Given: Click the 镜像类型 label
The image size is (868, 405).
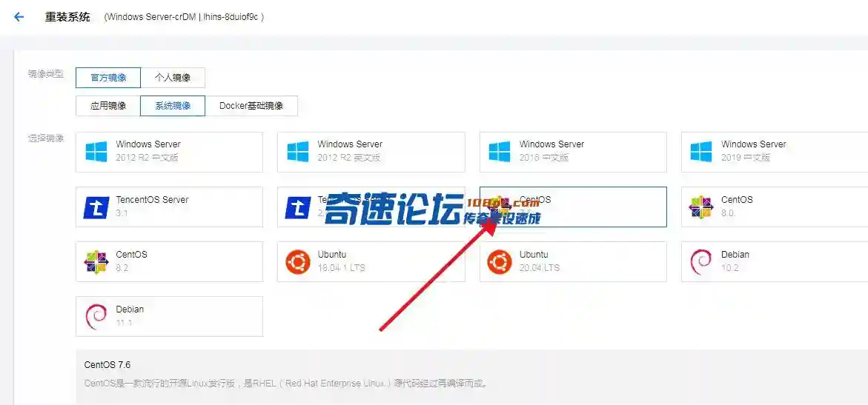Looking at the screenshot, I should (47, 73).
